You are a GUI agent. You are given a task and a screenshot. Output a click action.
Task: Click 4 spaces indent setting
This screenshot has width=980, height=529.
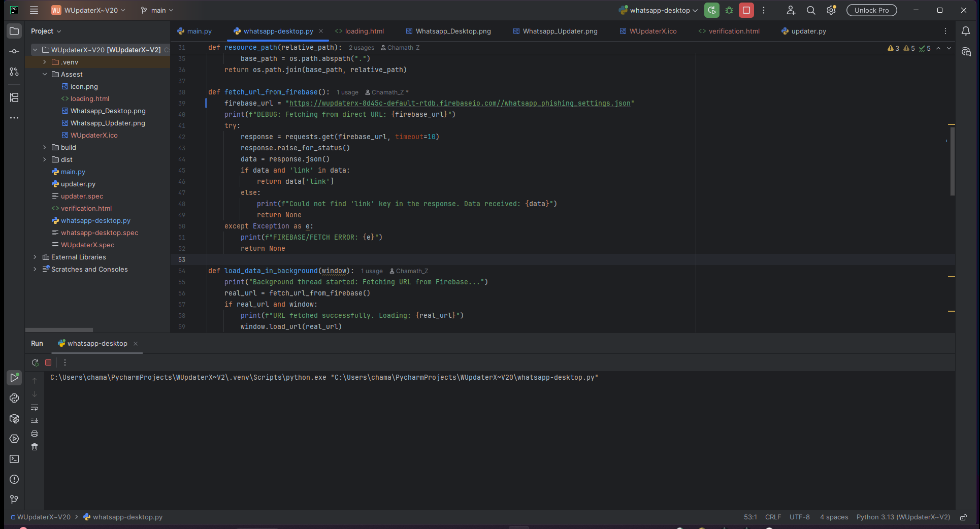coord(834,517)
